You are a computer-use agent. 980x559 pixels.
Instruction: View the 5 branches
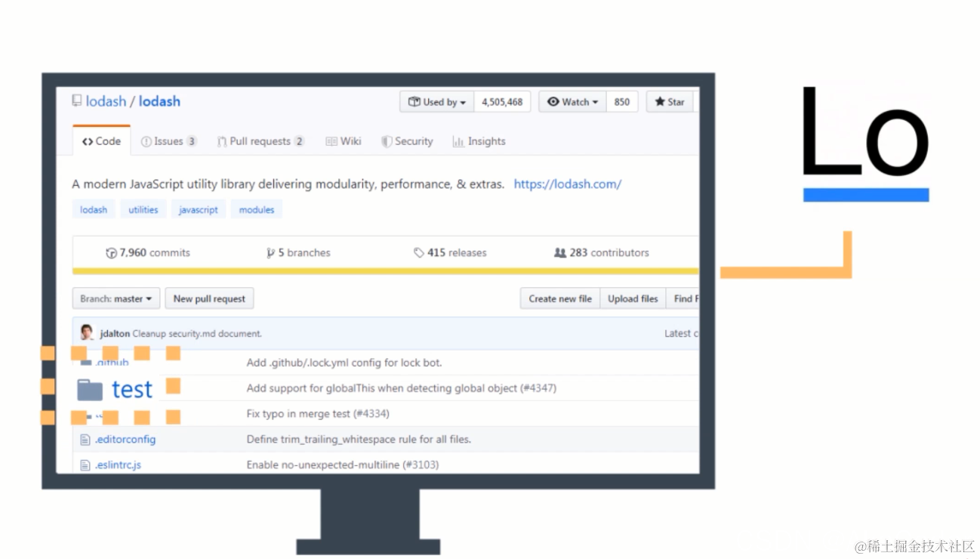click(x=298, y=253)
